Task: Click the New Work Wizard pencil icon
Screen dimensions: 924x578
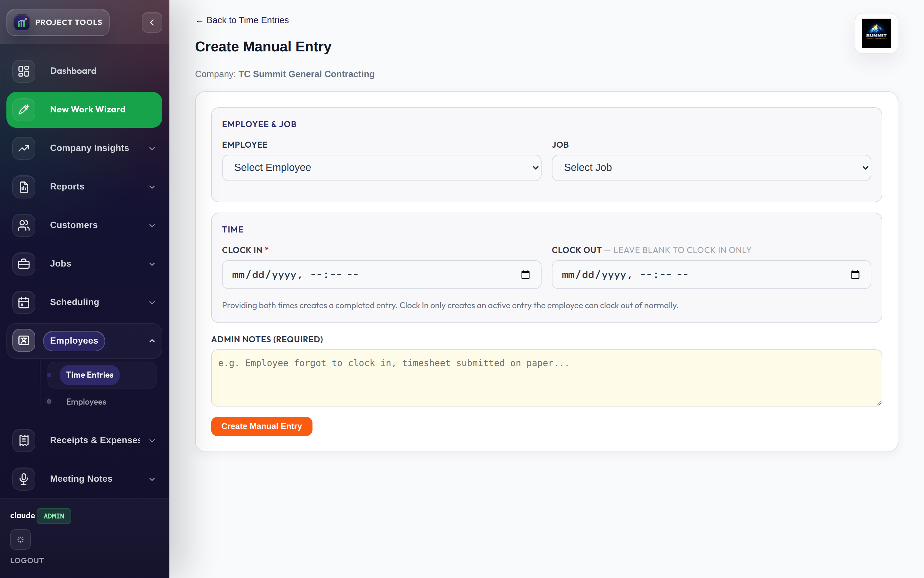Action: click(x=24, y=110)
